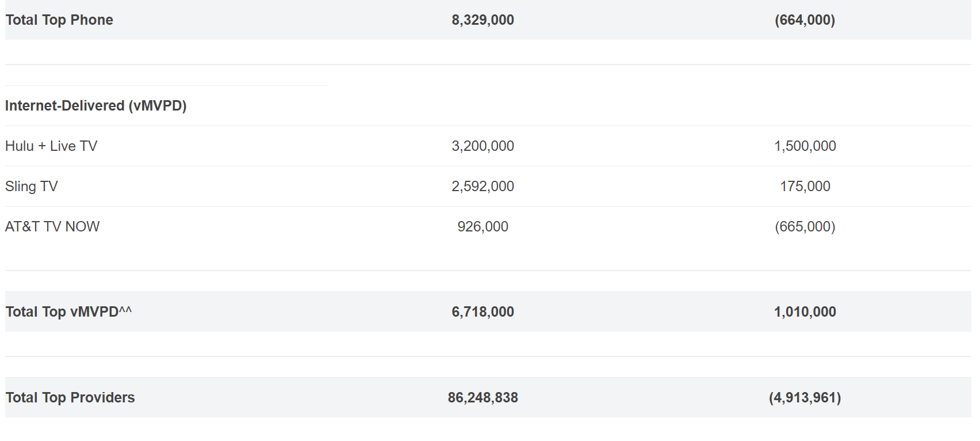Select the Hulu + Live TV label
This screenshot has width=980, height=441.
click(x=51, y=146)
